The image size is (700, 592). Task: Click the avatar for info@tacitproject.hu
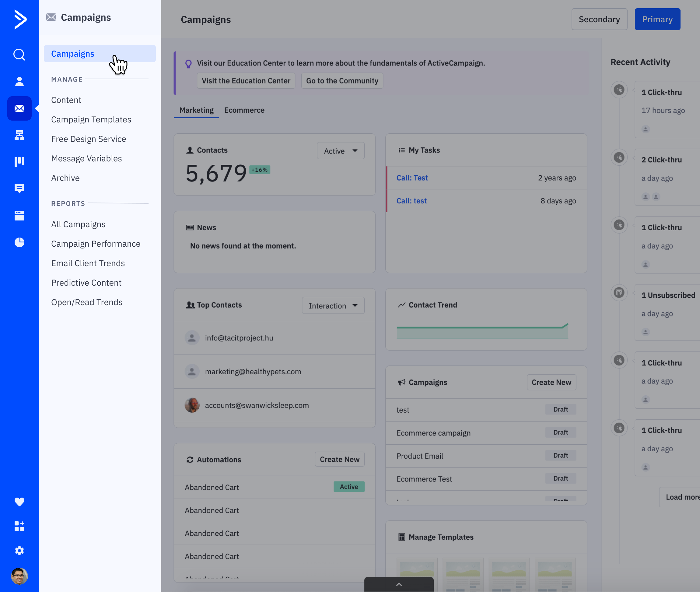point(192,338)
